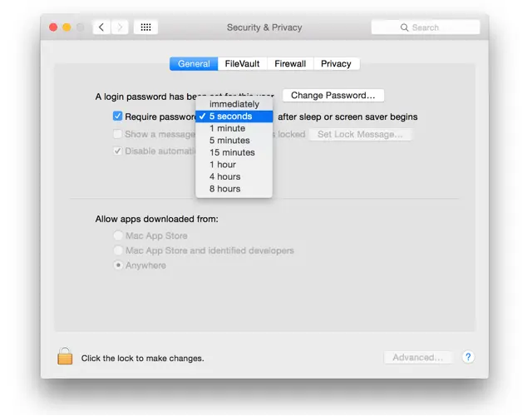Switch to the General tab
532x416 pixels.
(x=194, y=63)
